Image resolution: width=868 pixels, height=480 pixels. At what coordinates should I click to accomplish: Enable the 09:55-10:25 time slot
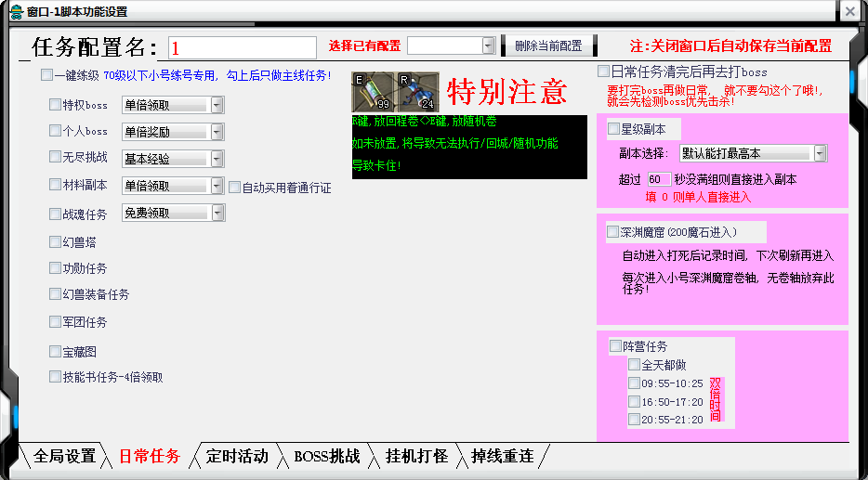point(635,383)
